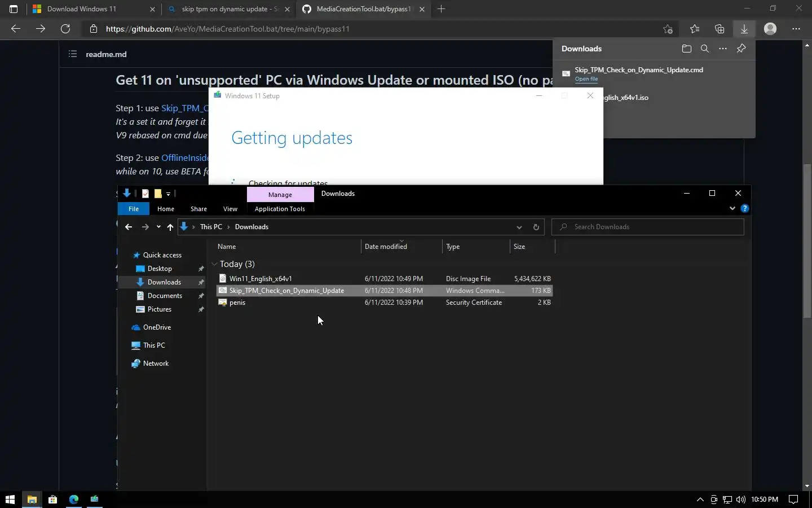Pin the Downloads flyout

(742, 49)
